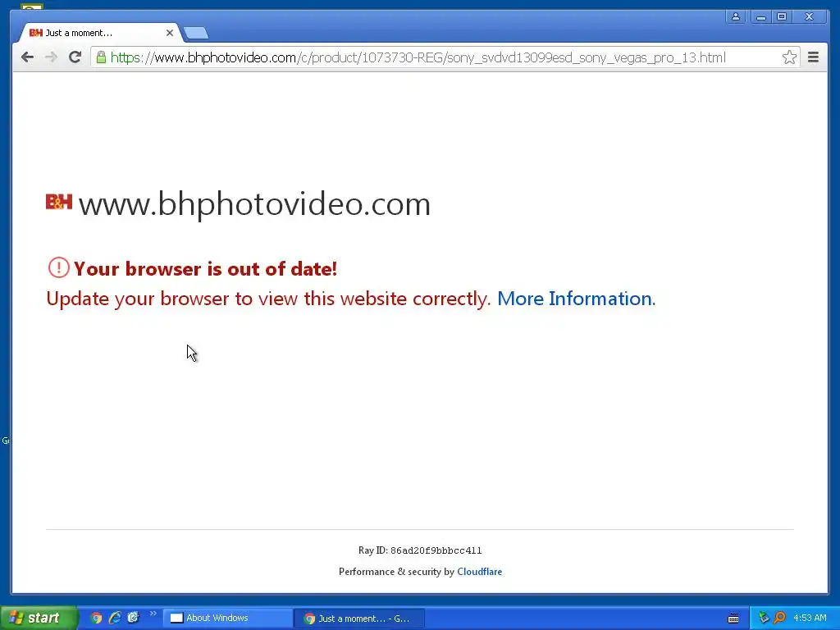Click the B&H logo beside the site name
Image resolution: width=840 pixels, height=630 pixels.
(x=59, y=202)
